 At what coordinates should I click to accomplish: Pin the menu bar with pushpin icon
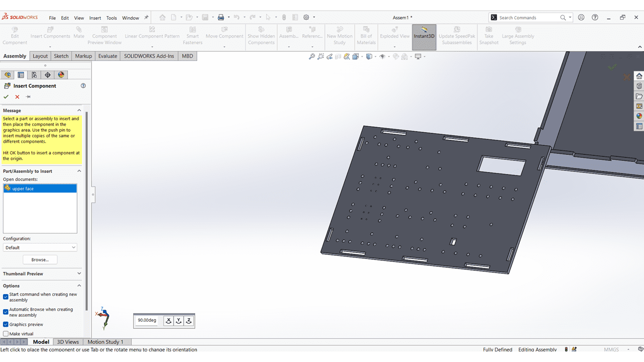pyautogui.click(x=146, y=17)
